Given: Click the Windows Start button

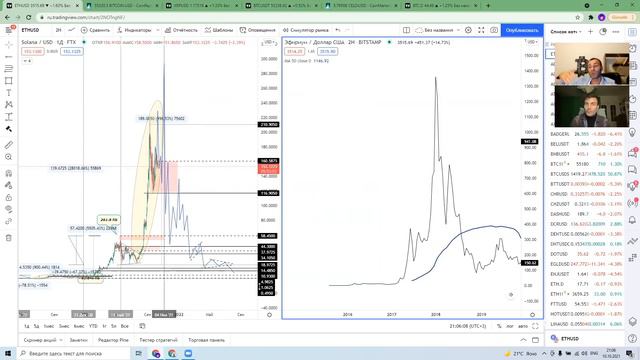Looking at the screenshot, I should [8, 353].
